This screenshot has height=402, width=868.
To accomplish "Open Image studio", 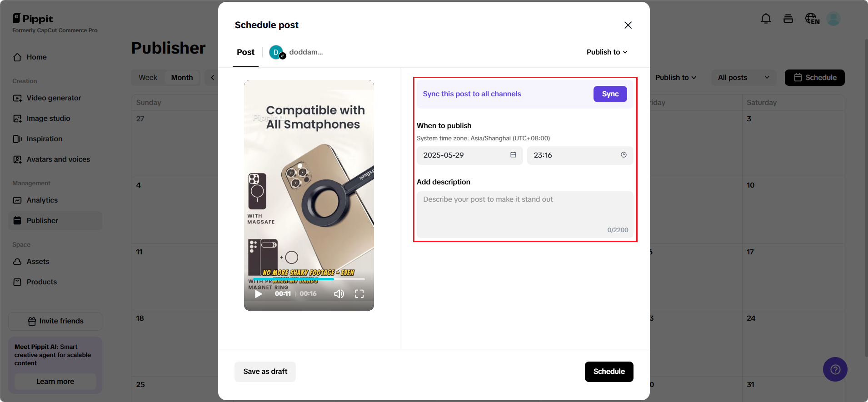I will tap(47, 118).
